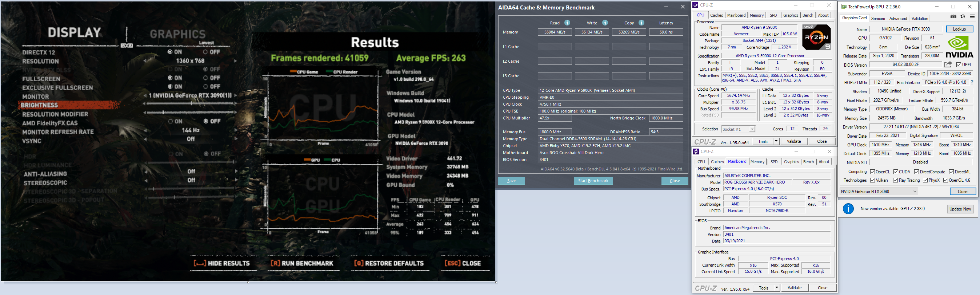Screen dimensions: 980x295
Task: Click Memory Latency value 59.0 ns
Action: click(x=666, y=32)
